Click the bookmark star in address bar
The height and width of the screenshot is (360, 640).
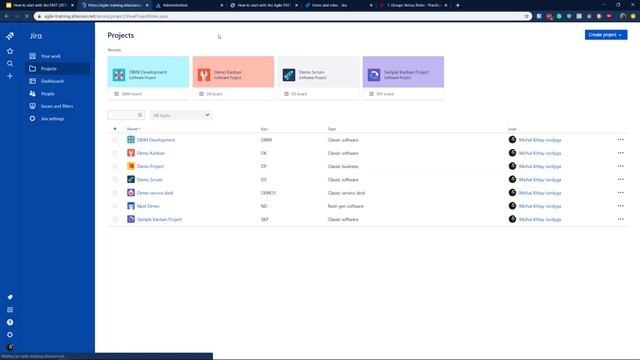[x=526, y=16]
